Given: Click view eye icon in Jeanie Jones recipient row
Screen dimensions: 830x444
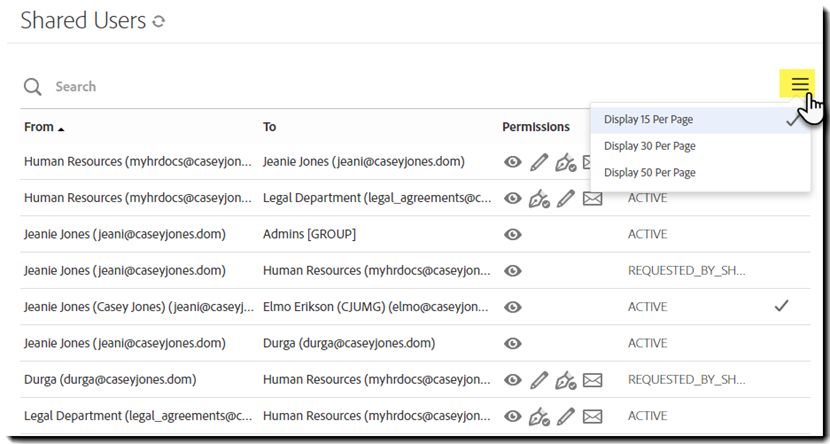Looking at the screenshot, I should pyautogui.click(x=513, y=162).
